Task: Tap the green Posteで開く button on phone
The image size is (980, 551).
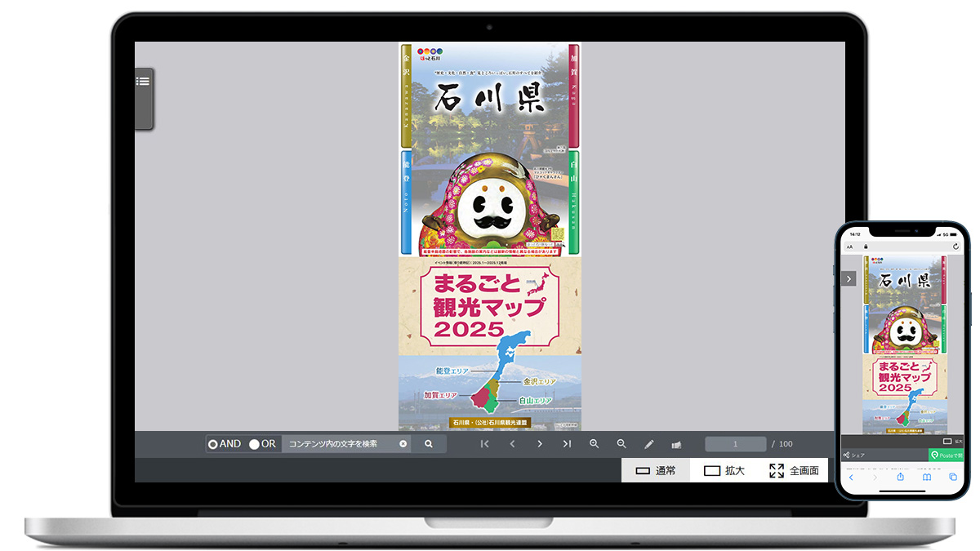Action: click(946, 455)
